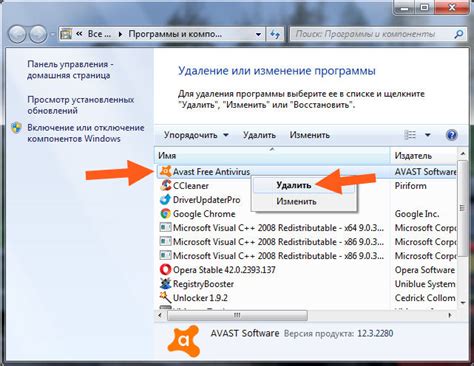The image size is (474, 366).
Task: Click the view mode icon
Action: [410, 135]
